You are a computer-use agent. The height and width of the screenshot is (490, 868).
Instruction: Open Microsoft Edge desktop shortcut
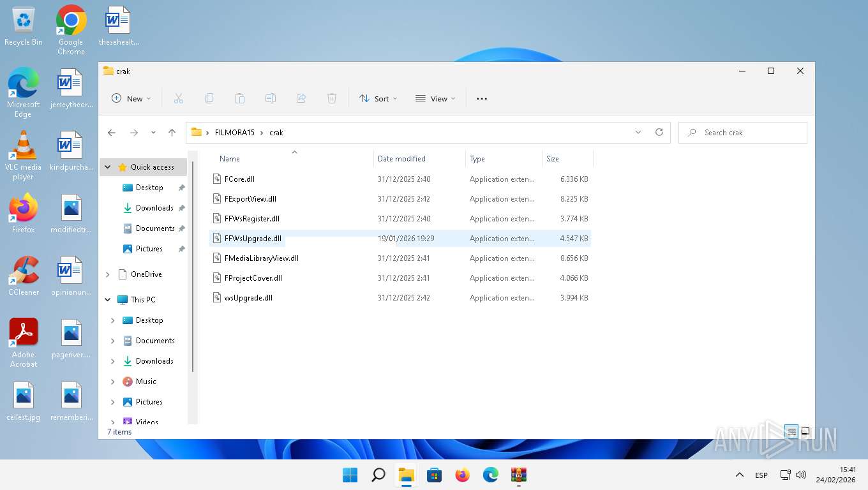pos(23,93)
